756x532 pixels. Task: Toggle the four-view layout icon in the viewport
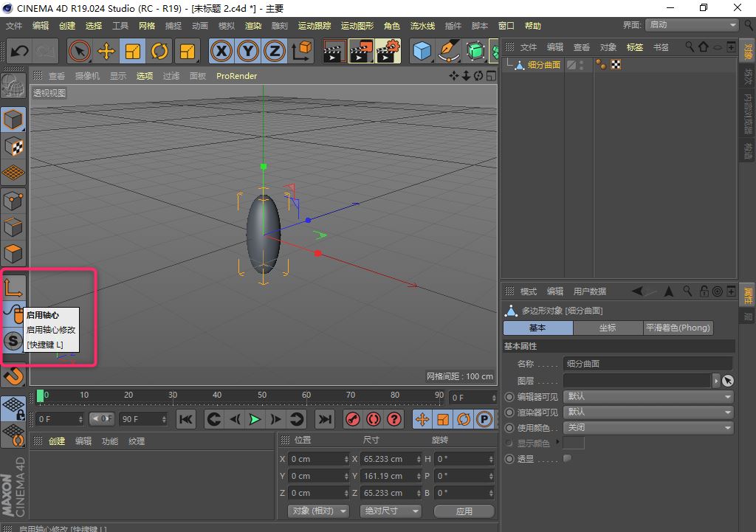pyautogui.click(x=491, y=76)
